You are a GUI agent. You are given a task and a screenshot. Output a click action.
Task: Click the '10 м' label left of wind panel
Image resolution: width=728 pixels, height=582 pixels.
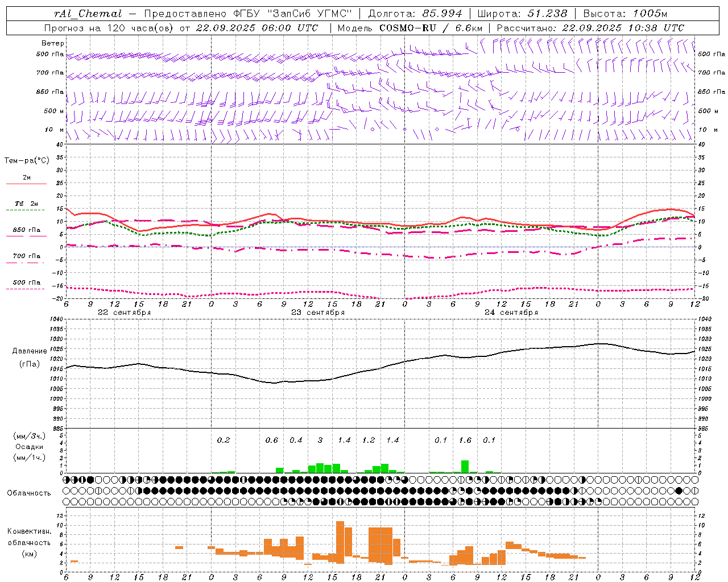click(x=54, y=130)
